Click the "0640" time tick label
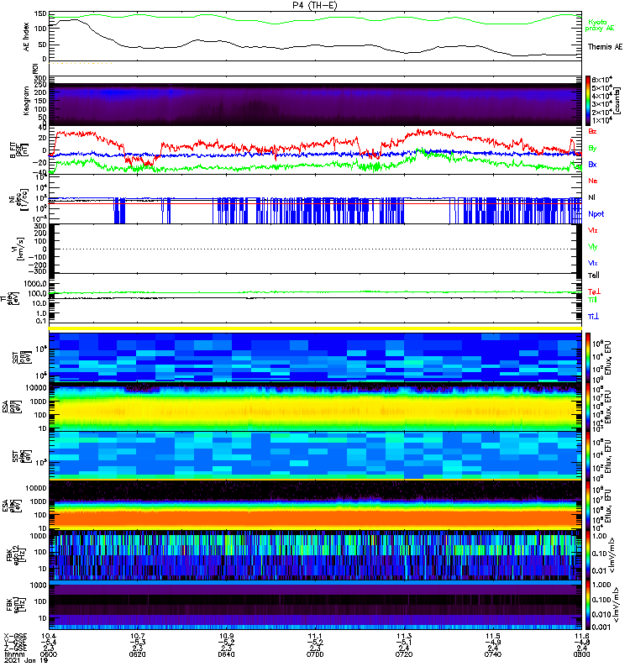This screenshot has height=672, width=630. 226,654
